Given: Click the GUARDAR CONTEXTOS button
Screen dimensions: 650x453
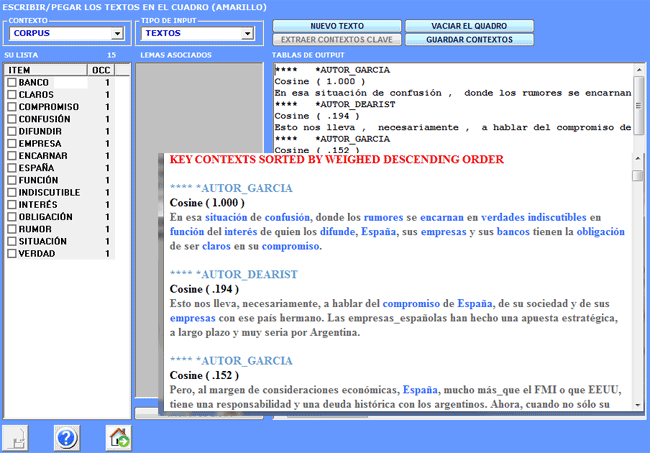Looking at the screenshot, I should pyautogui.click(x=469, y=40).
